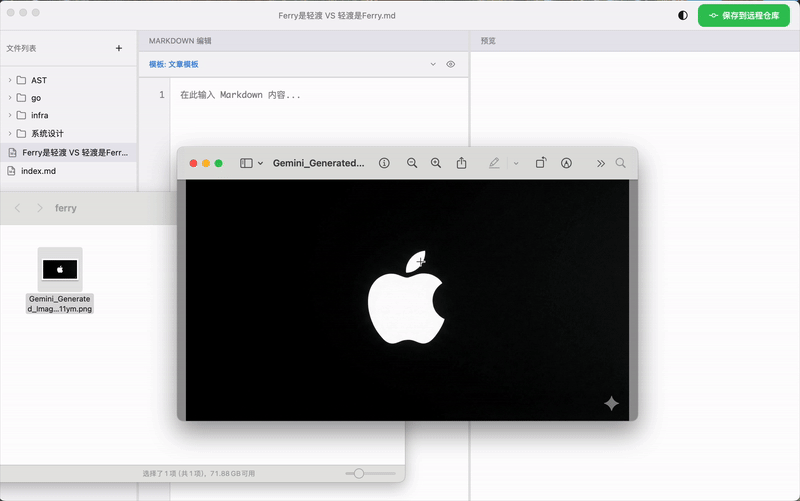Viewport: 800px width, 501px height.
Task: Toggle dark/light theme in editor
Action: tap(683, 15)
